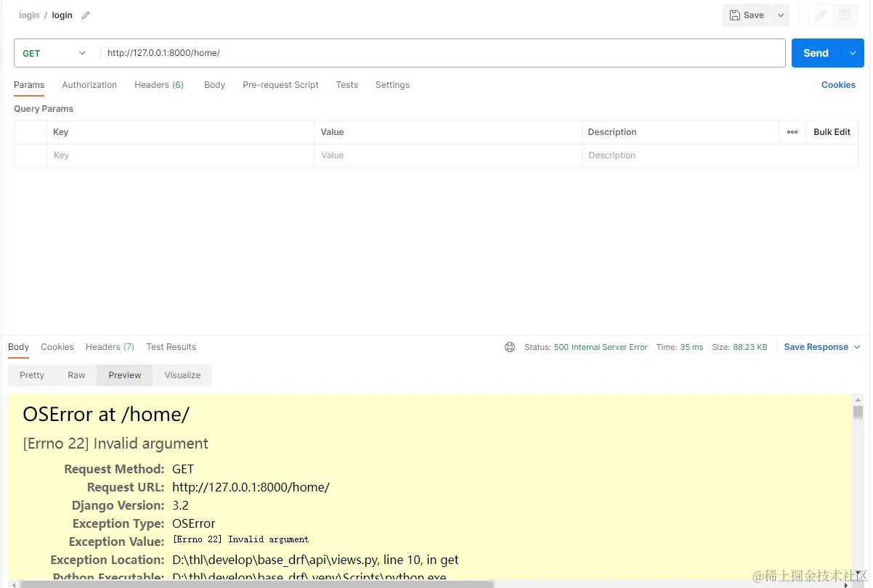The width and height of the screenshot is (873, 588).
Task: Switch to Pretty response view
Action: pyautogui.click(x=32, y=375)
